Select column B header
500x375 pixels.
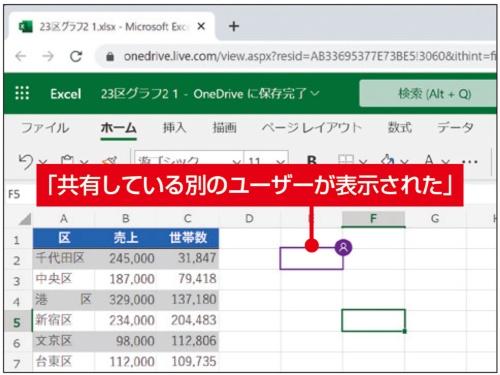125,219
